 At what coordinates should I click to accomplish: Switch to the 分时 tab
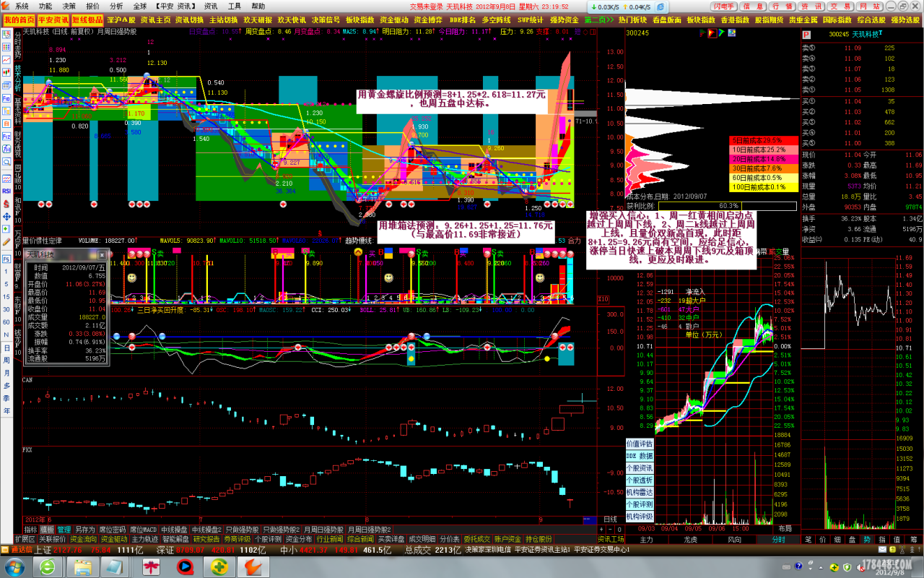(x=779, y=539)
